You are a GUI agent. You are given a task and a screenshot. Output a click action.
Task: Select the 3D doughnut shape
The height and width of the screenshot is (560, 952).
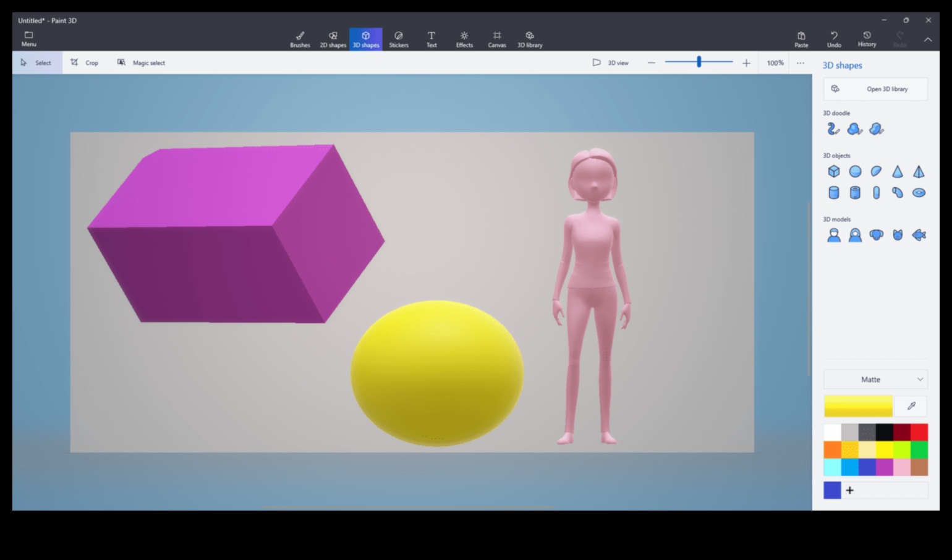click(x=919, y=193)
